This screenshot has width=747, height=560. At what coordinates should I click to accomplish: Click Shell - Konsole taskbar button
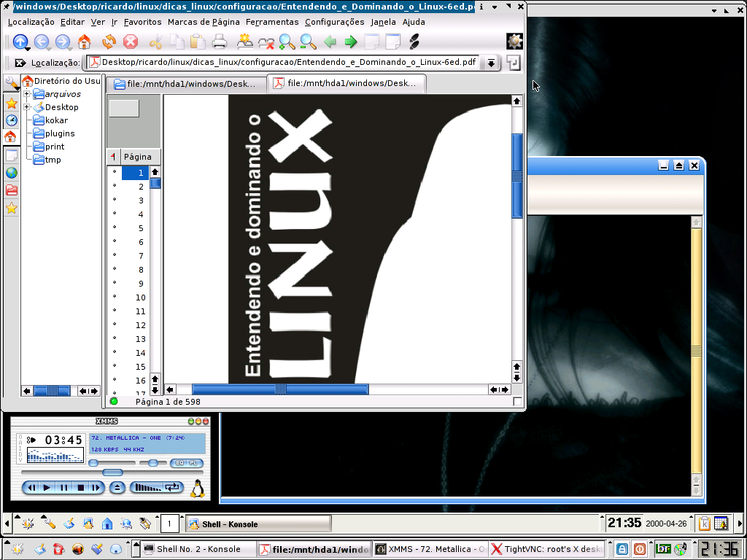tap(258, 524)
